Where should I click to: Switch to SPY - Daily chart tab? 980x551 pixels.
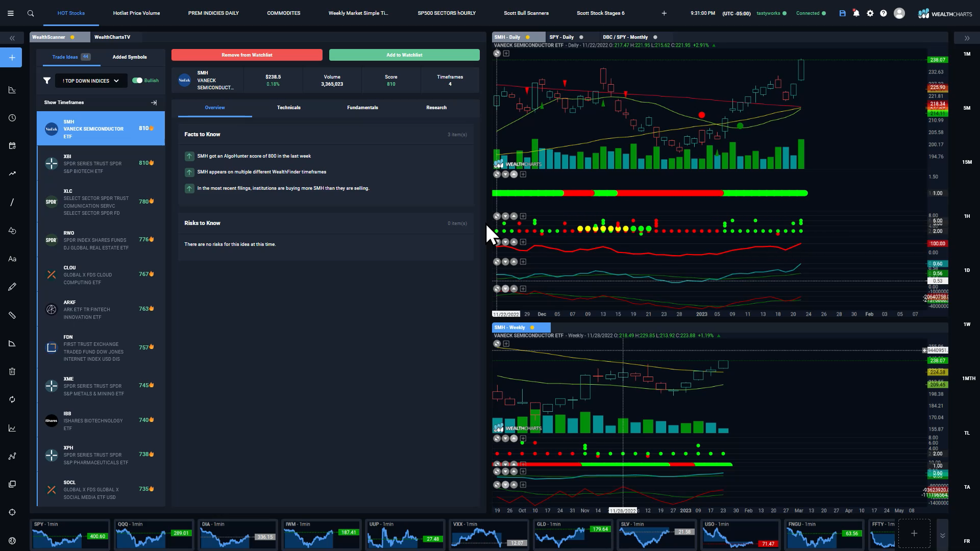point(561,37)
